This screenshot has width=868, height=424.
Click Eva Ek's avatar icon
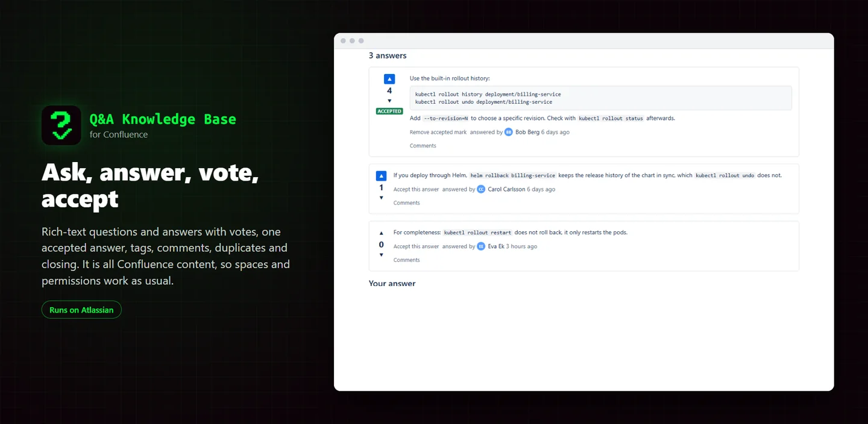[481, 246]
